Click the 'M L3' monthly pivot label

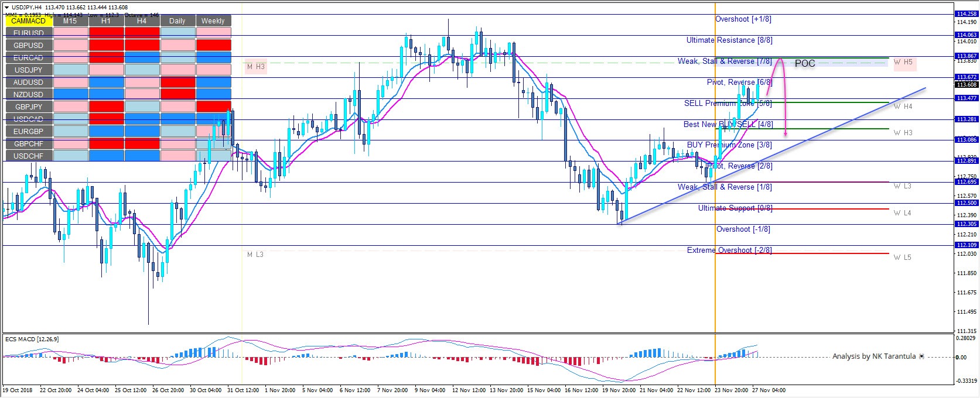coord(255,255)
